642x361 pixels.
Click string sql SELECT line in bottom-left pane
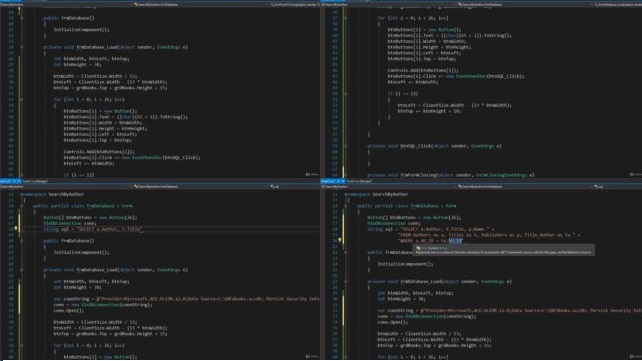click(93, 229)
